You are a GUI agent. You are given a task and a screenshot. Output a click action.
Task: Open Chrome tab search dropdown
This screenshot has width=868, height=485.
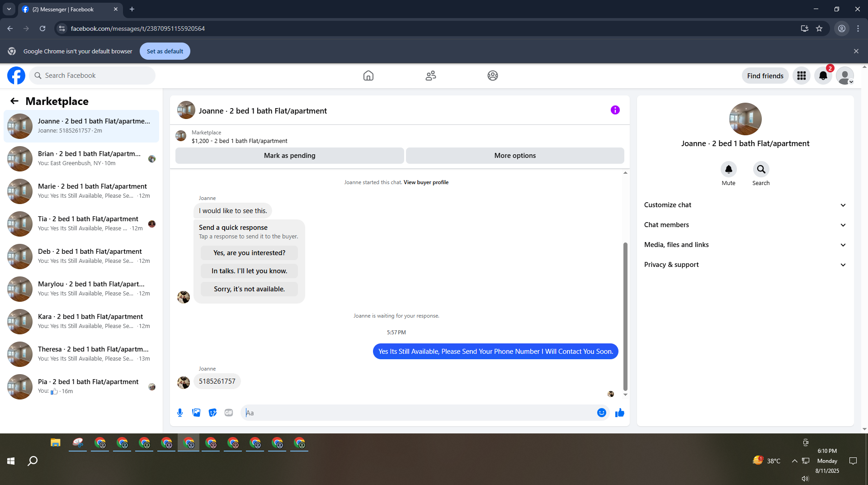pos(9,9)
